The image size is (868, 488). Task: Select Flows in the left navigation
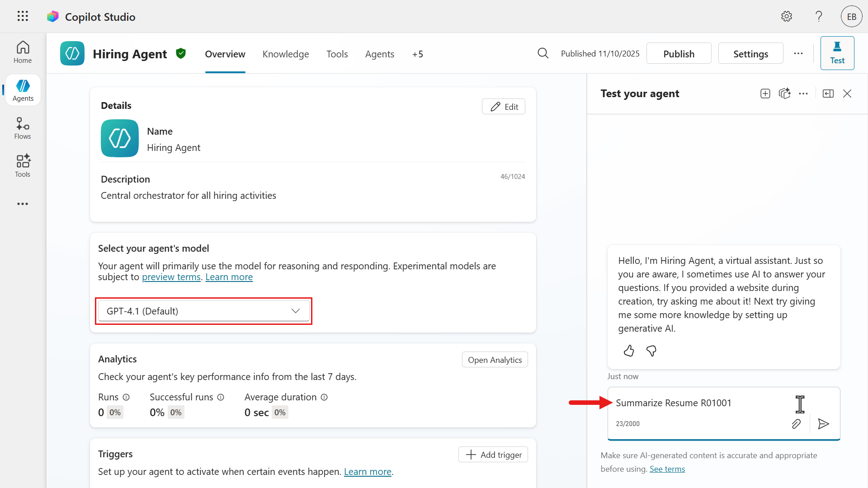22,128
